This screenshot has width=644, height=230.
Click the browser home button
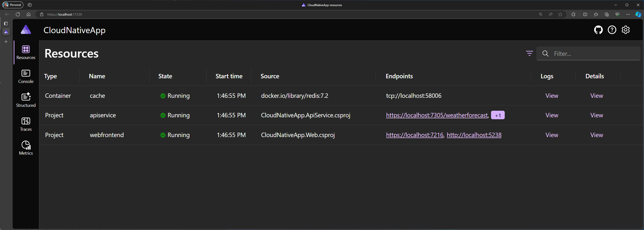coord(29,14)
